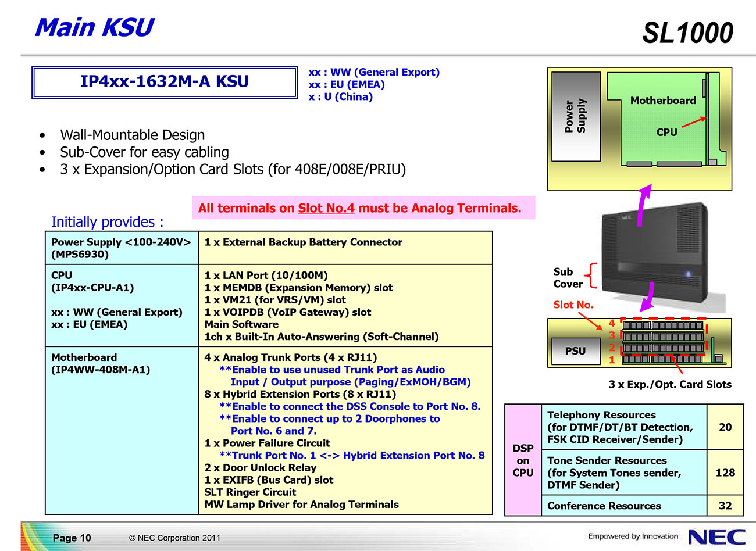Click the 'Initially provides :' heading
The height and width of the screenshot is (551, 756).
pyautogui.click(x=107, y=222)
